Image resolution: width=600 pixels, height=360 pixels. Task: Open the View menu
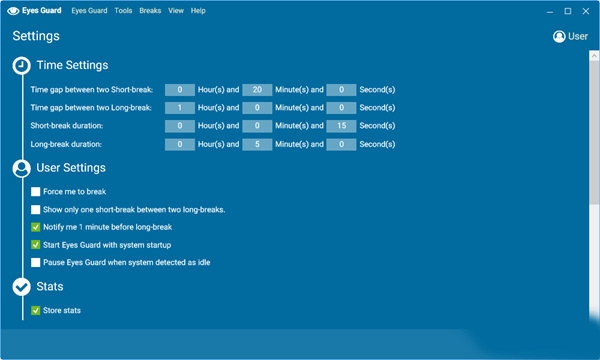pos(176,11)
